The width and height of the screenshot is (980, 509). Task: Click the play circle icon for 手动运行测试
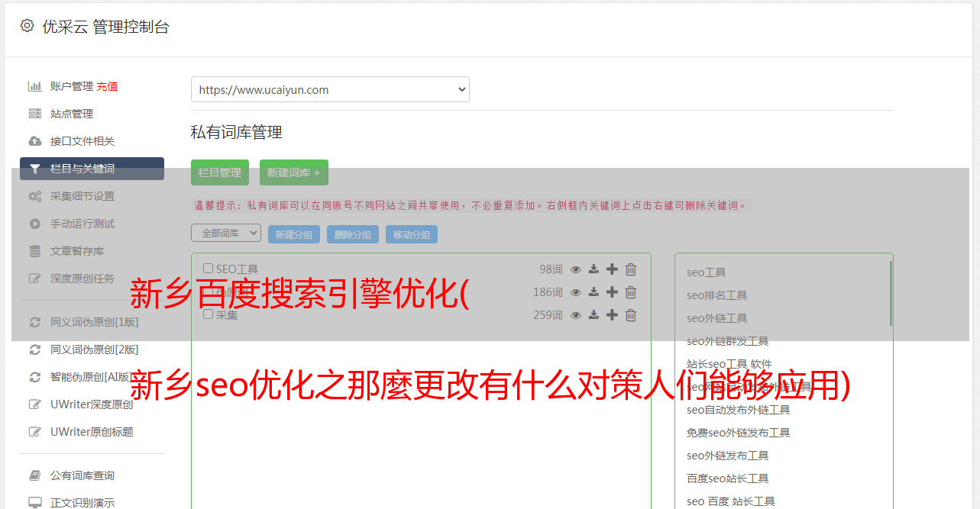tap(35, 224)
